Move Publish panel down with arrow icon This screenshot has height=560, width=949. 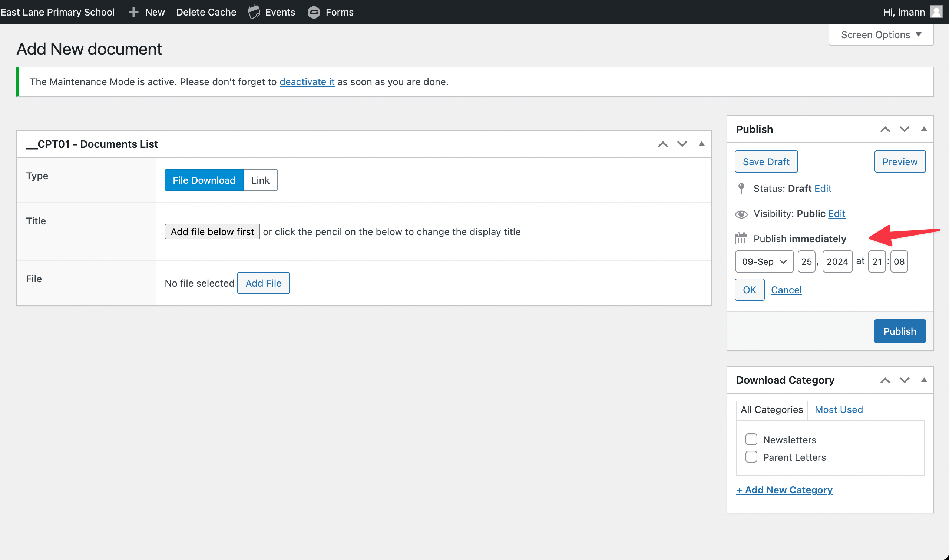tap(904, 129)
